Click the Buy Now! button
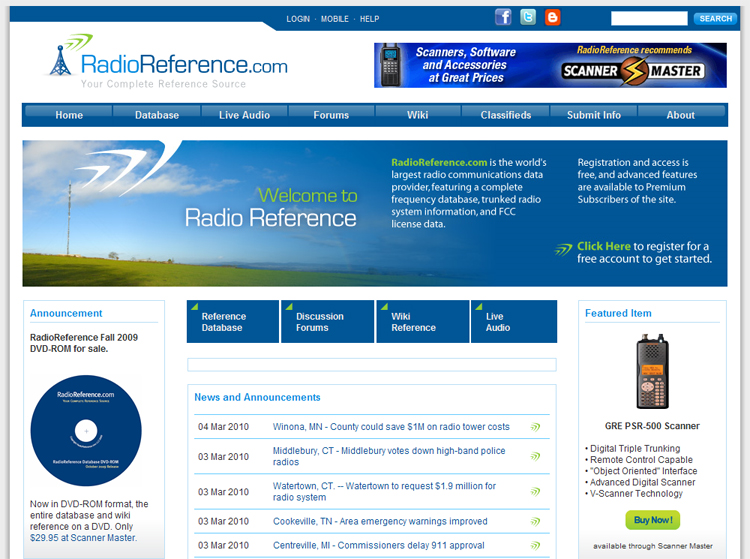750x559 pixels. [652, 520]
